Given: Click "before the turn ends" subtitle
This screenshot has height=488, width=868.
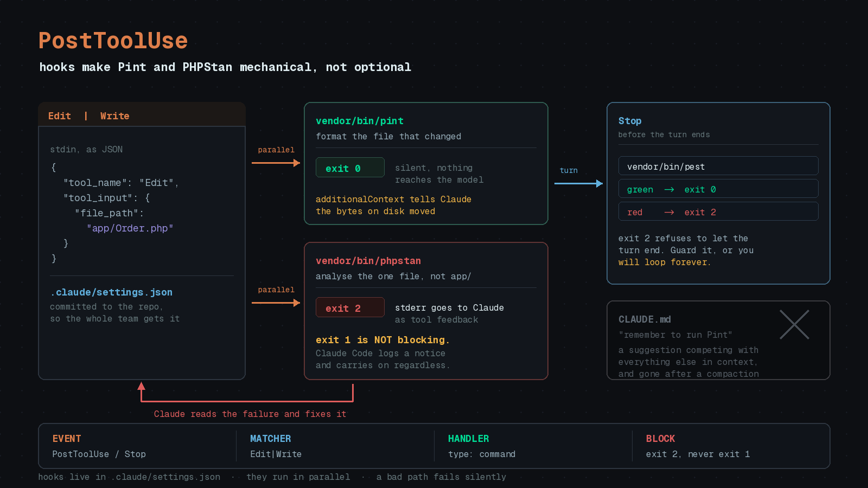Looking at the screenshot, I should tap(664, 135).
